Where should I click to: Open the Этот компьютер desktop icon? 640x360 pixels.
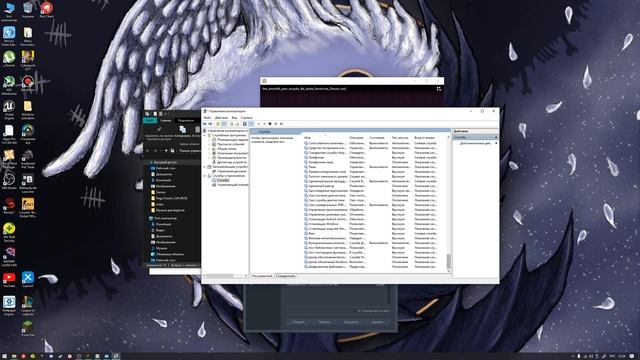pyautogui.click(x=9, y=11)
